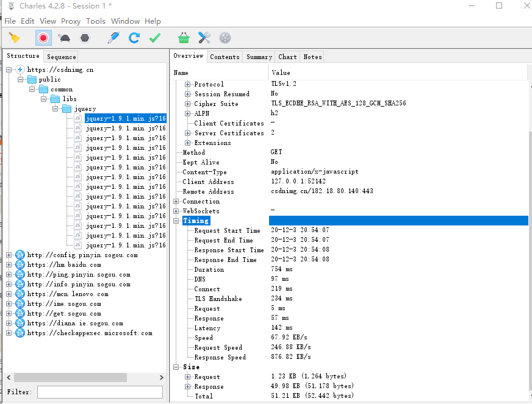
Task: Expand the http://config.pinyin.sogou.com host
Action: (x=9, y=255)
